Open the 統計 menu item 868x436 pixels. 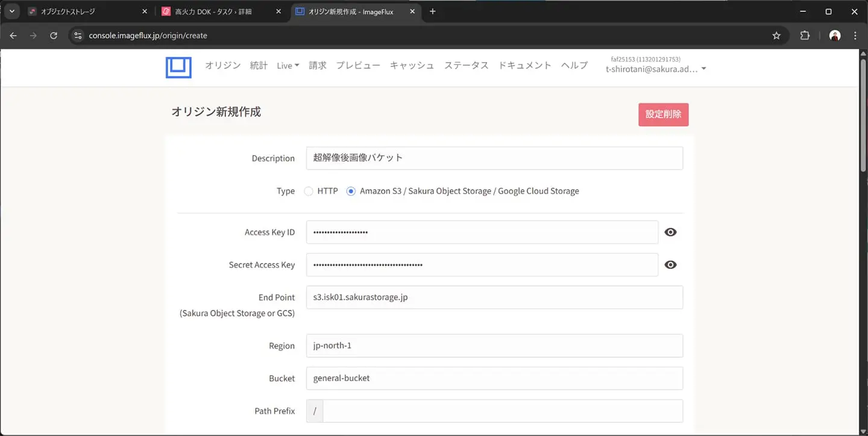[259, 66]
